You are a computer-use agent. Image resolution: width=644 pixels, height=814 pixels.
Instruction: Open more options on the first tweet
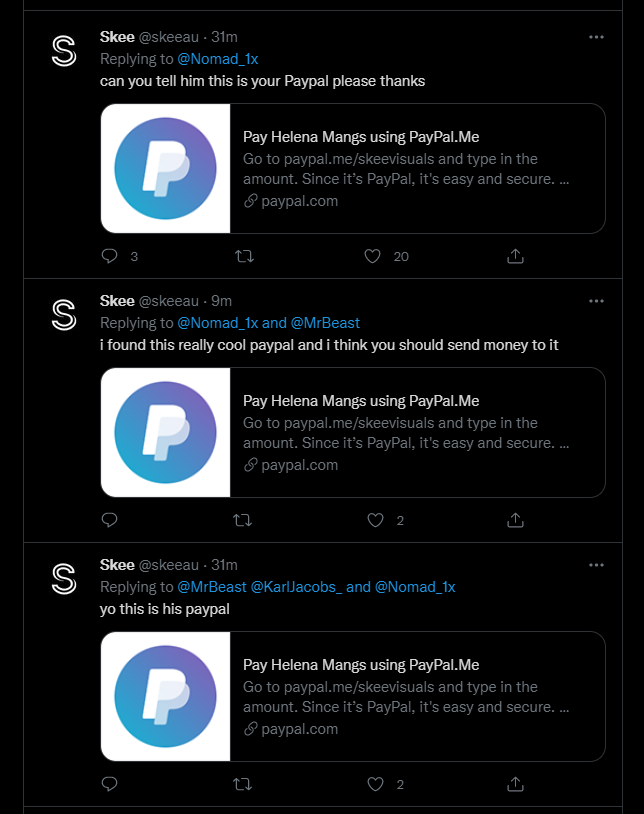[x=596, y=37]
